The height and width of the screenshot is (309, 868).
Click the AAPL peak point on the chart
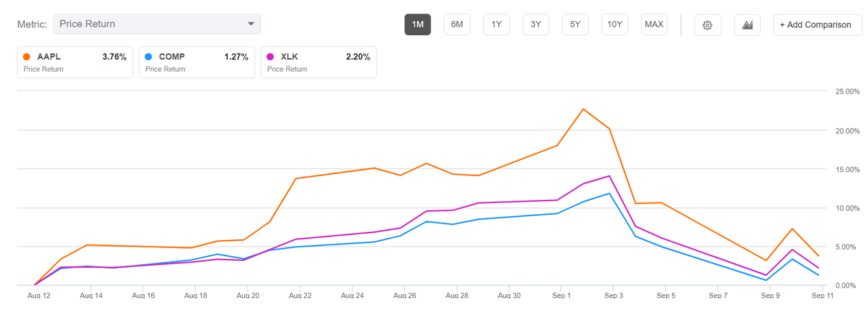point(583,109)
